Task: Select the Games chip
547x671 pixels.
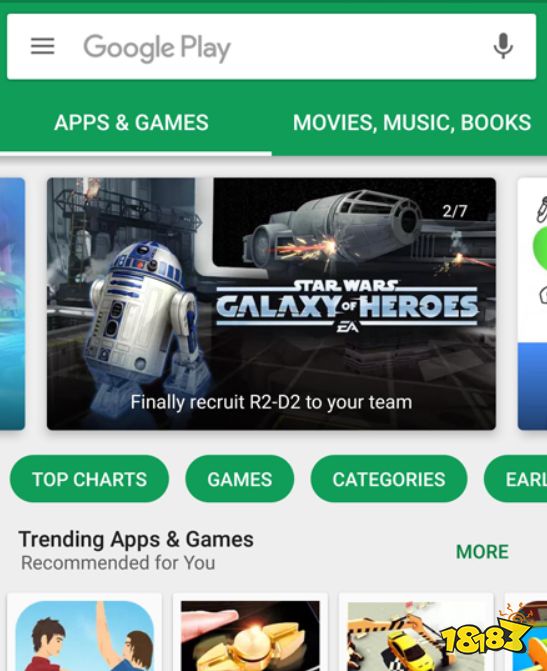Action: [x=240, y=479]
